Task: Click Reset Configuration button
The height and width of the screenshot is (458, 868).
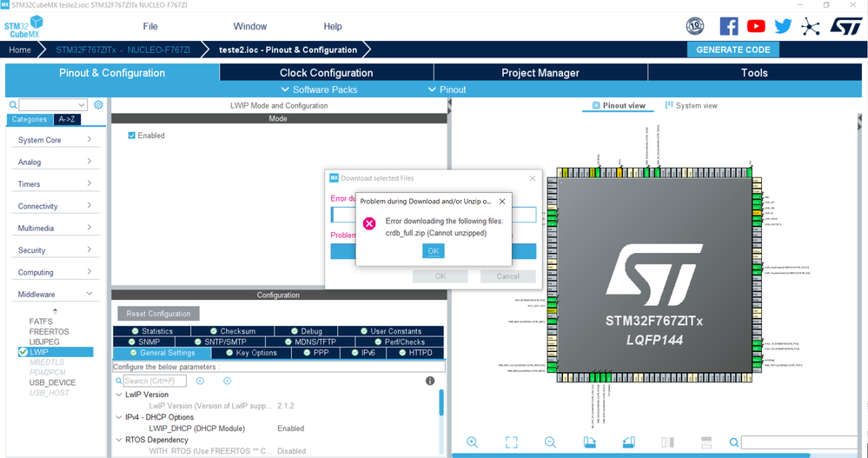Action: [x=158, y=314]
